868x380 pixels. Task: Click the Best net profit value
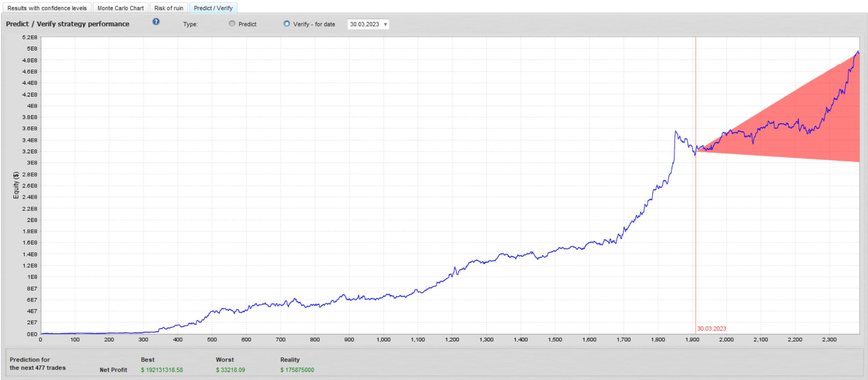click(162, 370)
